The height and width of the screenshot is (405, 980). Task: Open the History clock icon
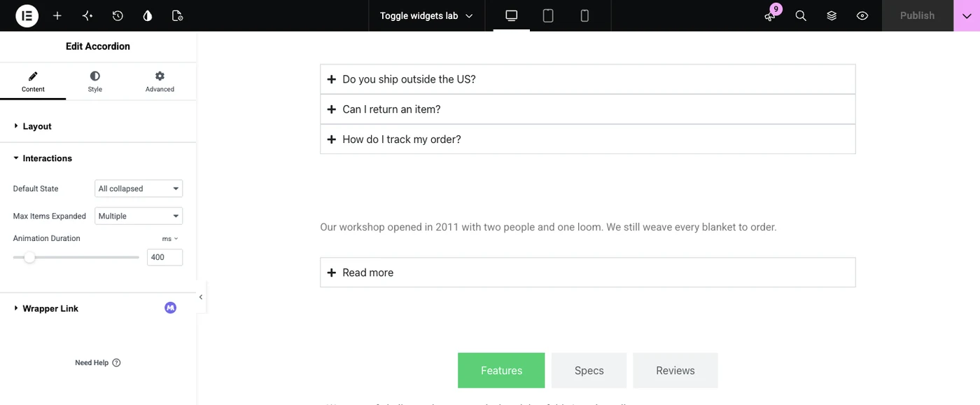pos(118,15)
